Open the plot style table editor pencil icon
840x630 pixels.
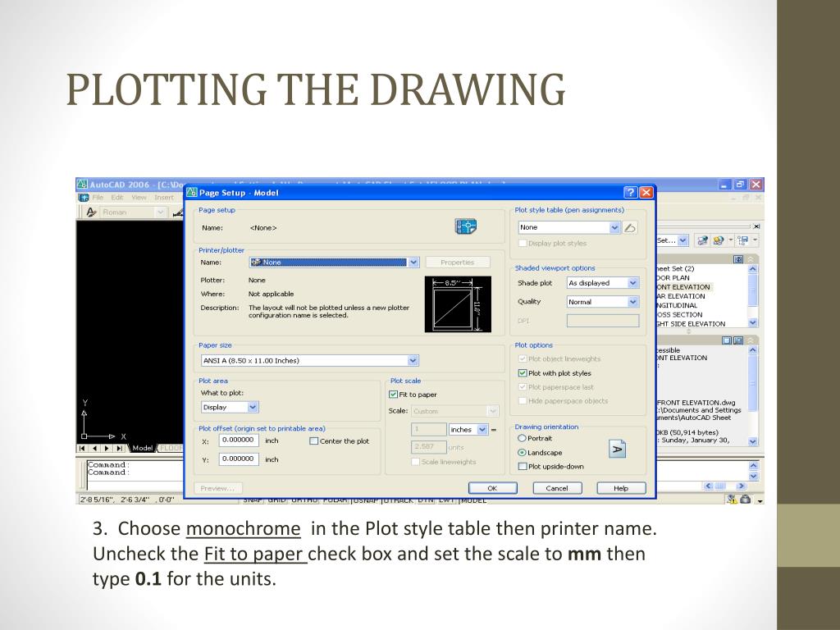tap(630, 228)
